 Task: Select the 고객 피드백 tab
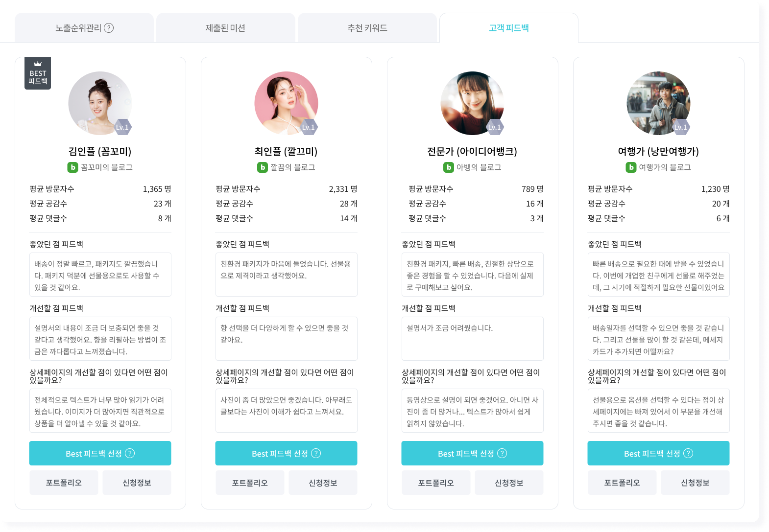pyautogui.click(x=508, y=28)
